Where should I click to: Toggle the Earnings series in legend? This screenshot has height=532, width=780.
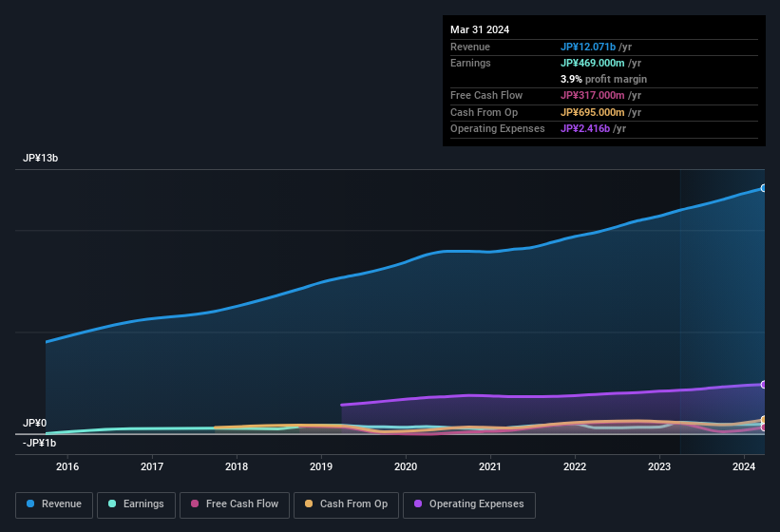point(136,504)
